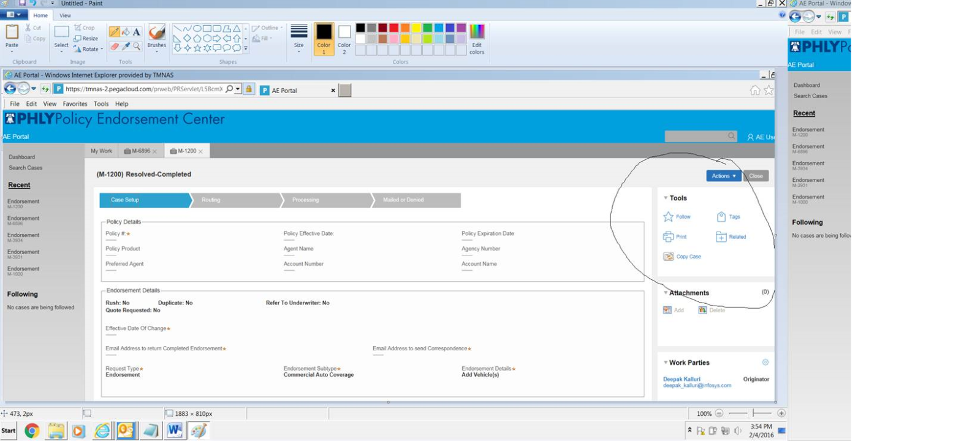Image resolution: width=980 pixels, height=441 pixels.
Task: Click the Paste clipboard icon
Action: click(x=12, y=32)
